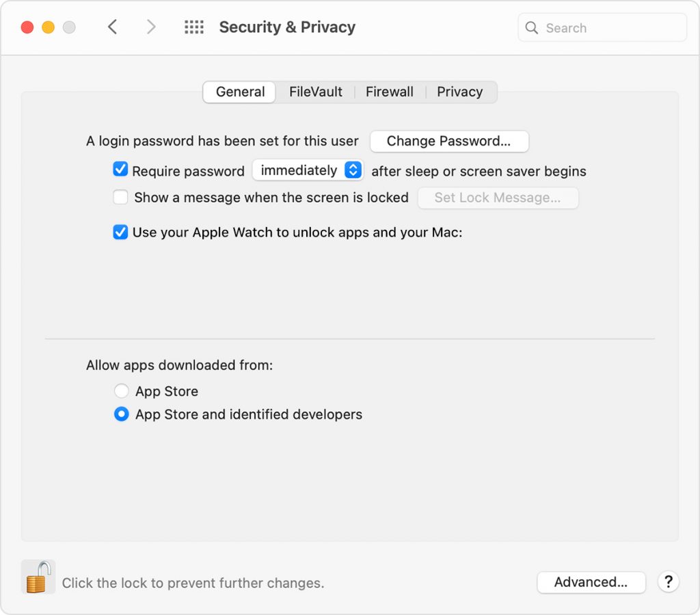Show all preferences grid icon
The width and height of the screenshot is (700, 615).
click(194, 27)
